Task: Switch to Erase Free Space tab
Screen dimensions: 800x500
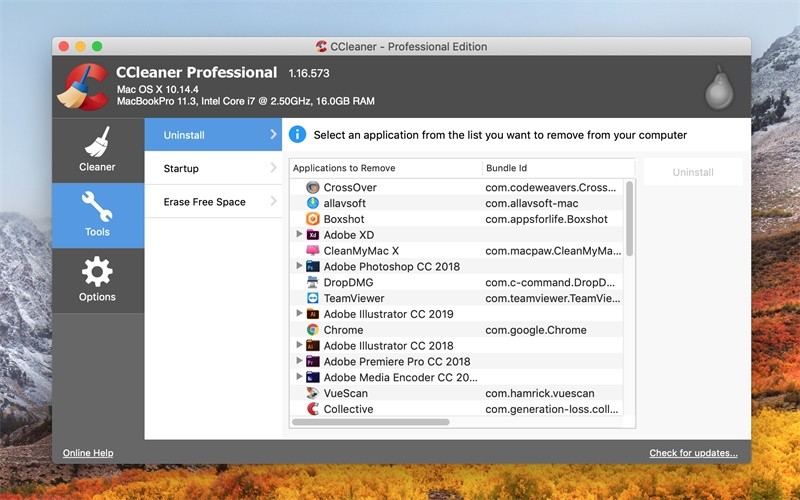Action: click(x=213, y=202)
